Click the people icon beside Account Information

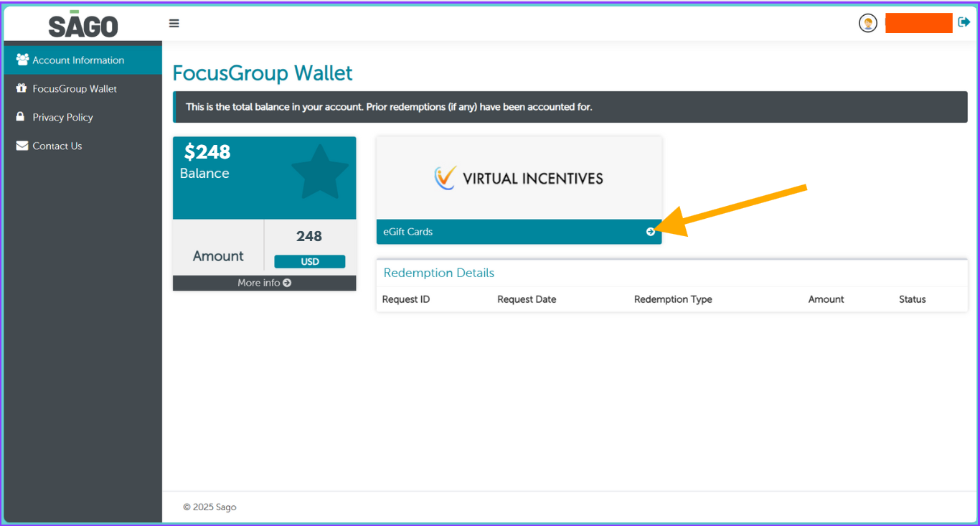click(22, 60)
